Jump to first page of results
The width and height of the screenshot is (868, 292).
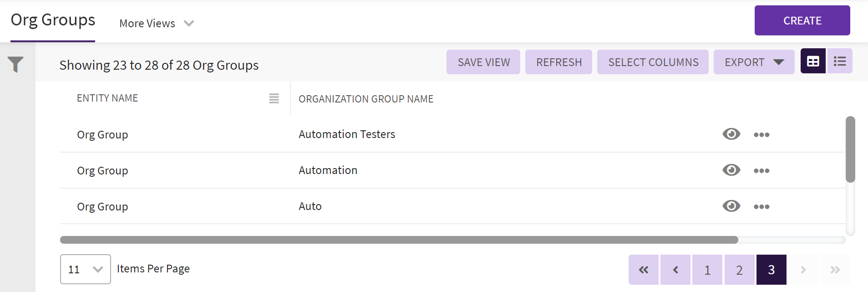tap(644, 270)
